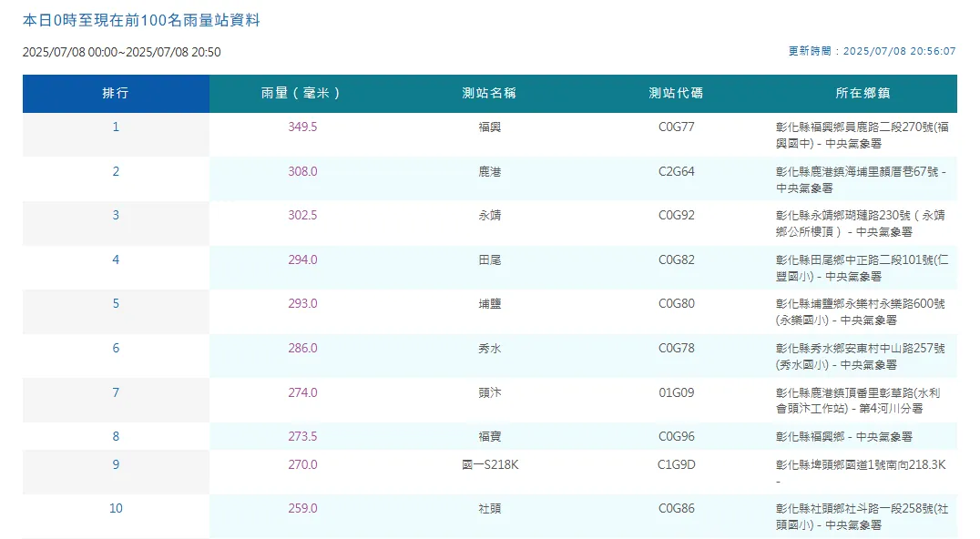This screenshot has width=980, height=539.
Task: Select station name 埔鹽
Action: click(x=489, y=304)
